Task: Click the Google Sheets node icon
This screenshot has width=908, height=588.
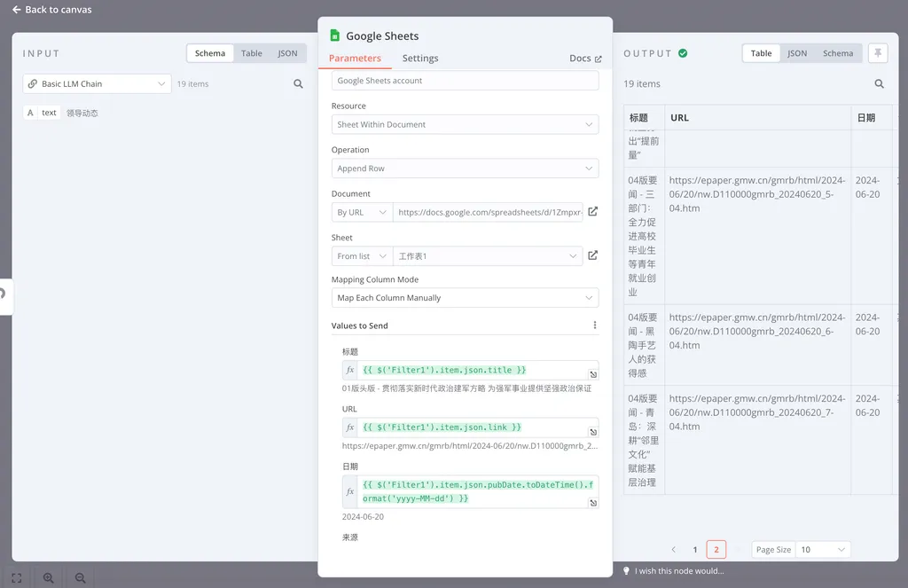Action: pos(334,35)
